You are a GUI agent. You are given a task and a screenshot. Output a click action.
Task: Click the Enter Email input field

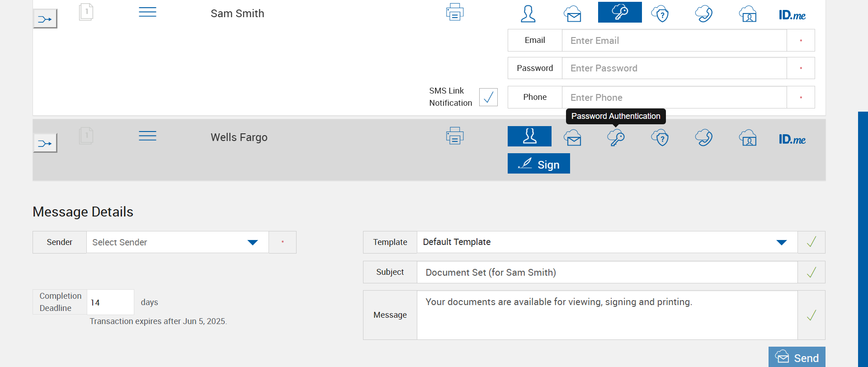(x=674, y=41)
